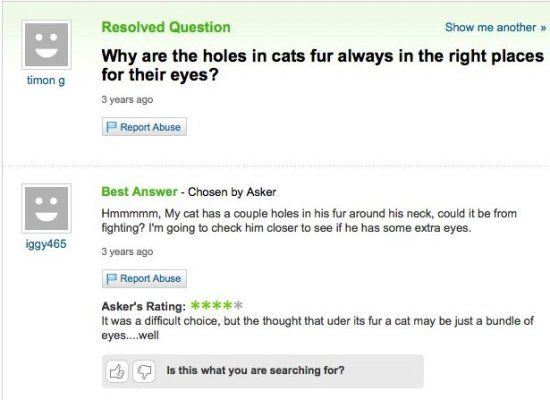Click Show me another link
The image size is (550, 400).
(495, 27)
